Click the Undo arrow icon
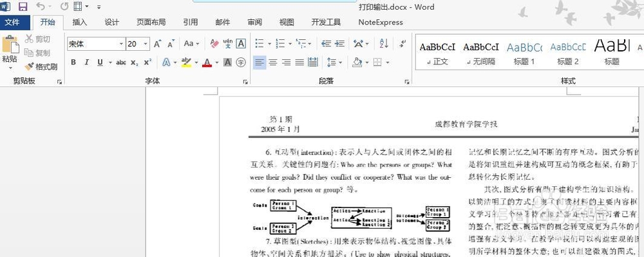Image resolution: width=644 pixels, height=257 pixels. pyautogui.click(x=40, y=6)
